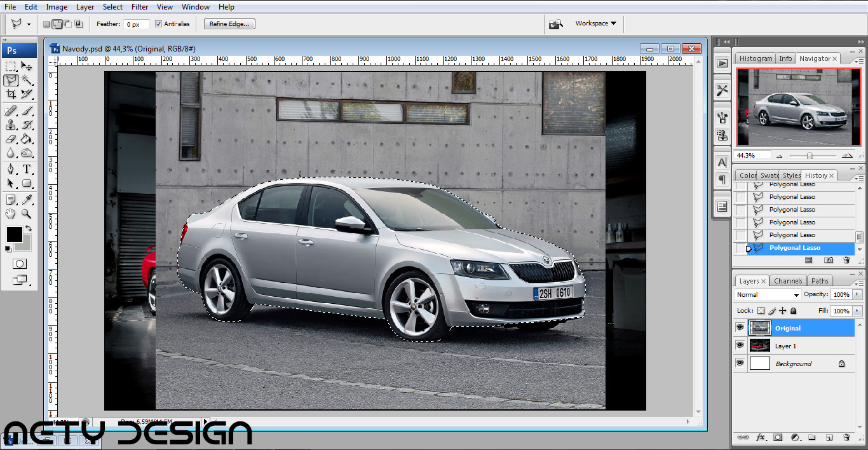Toggle the Anti-alias checkbox
Screen dimensions: 868x450
[158, 24]
